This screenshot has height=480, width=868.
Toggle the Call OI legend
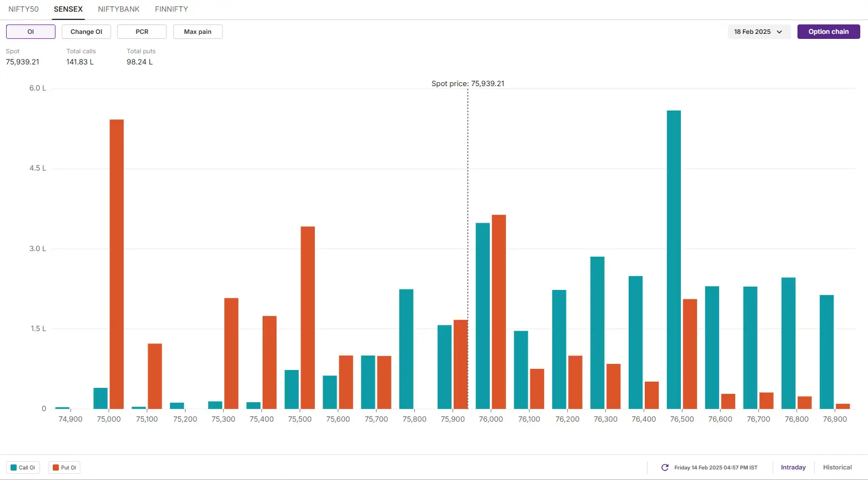pos(23,468)
